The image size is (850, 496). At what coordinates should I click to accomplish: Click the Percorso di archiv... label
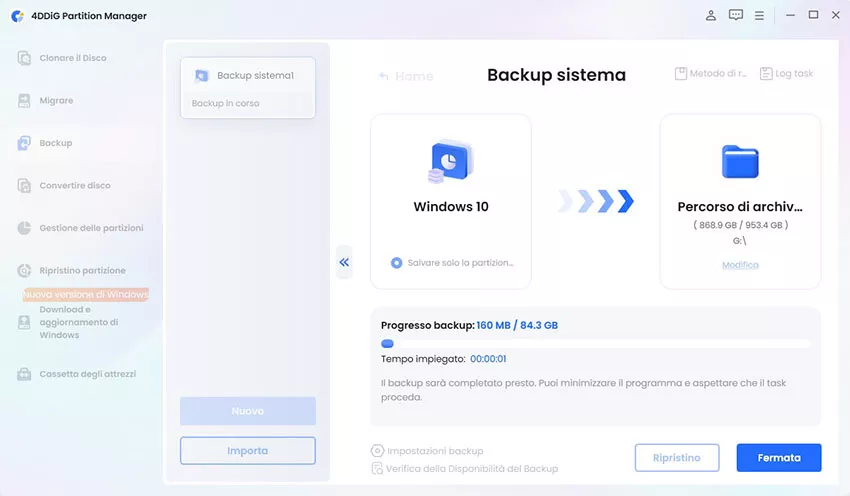click(740, 207)
